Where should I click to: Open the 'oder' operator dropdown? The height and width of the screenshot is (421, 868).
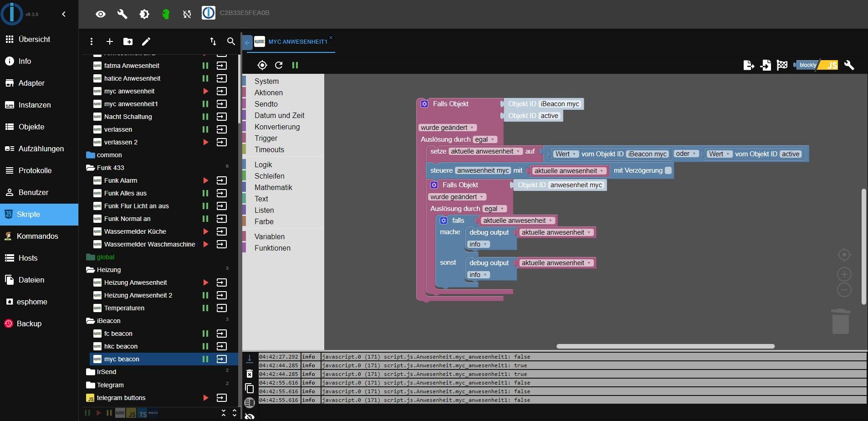pyautogui.click(x=686, y=154)
